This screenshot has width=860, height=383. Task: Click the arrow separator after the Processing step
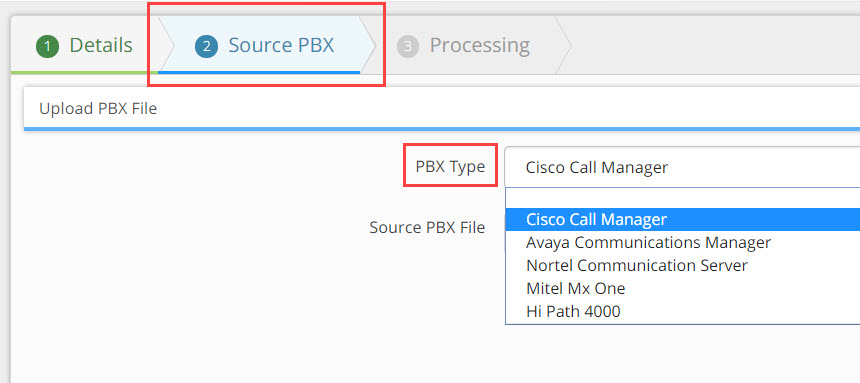click(x=563, y=45)
